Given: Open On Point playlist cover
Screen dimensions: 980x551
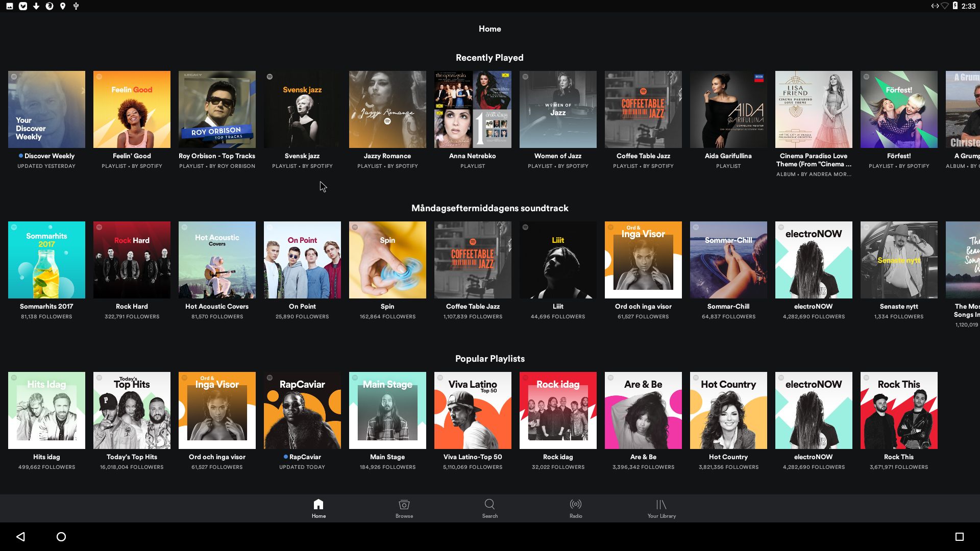Looking at the screenshot, I should point(302,260).
